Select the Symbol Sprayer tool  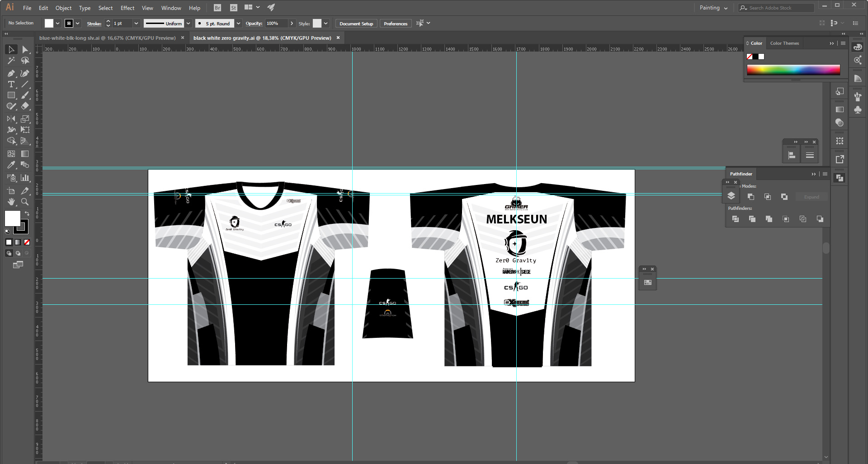coord(11,178)
